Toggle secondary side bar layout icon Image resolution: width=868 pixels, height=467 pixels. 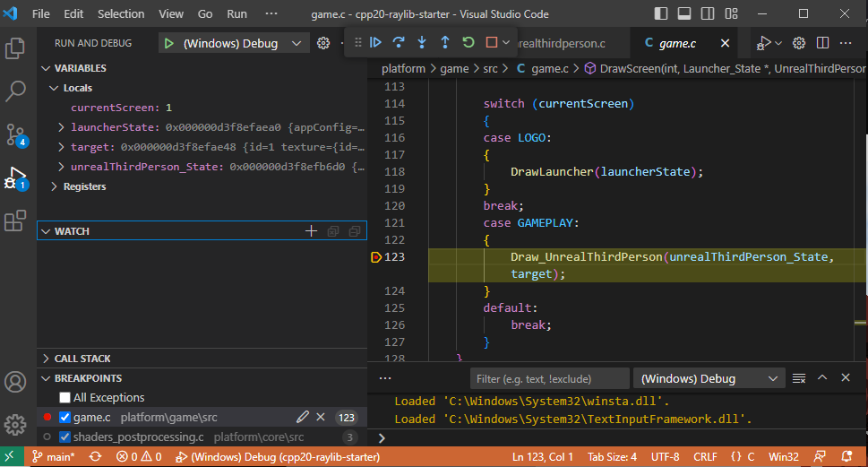[708, 13]
